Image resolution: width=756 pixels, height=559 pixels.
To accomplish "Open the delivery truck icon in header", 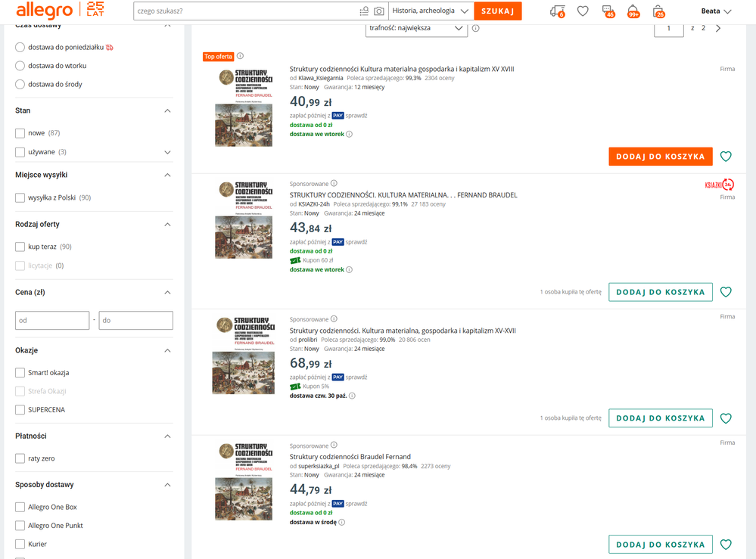I will (x=557, y=11).
